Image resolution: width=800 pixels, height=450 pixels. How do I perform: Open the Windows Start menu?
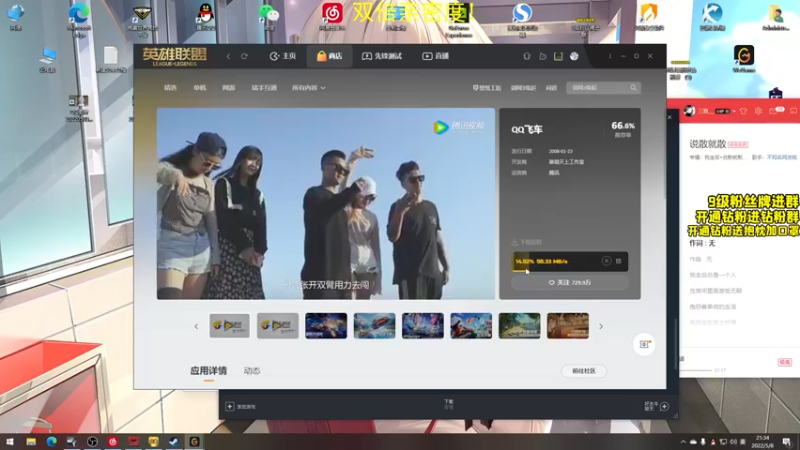[10, 442]
